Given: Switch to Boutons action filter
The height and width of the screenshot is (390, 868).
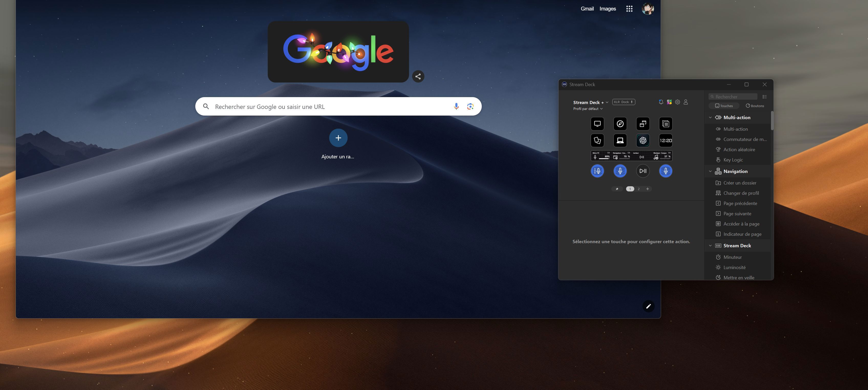Looking at the screenshot, I should pos(755,106).
